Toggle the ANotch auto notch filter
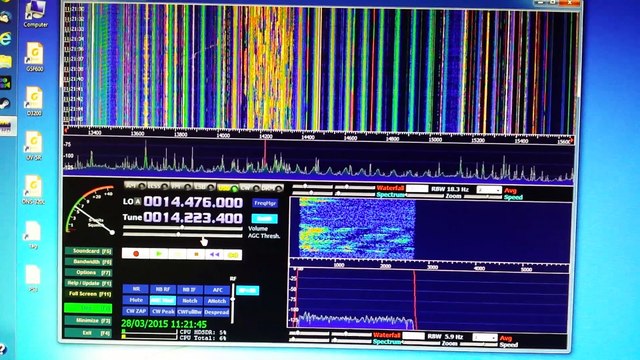This screenshot has width=640, height=360. [217, 301]
